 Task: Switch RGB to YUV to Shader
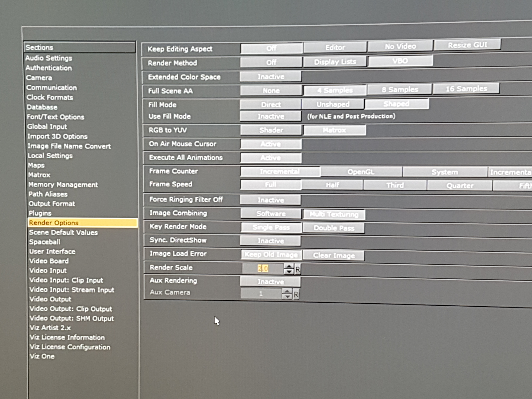coord(271,130)
